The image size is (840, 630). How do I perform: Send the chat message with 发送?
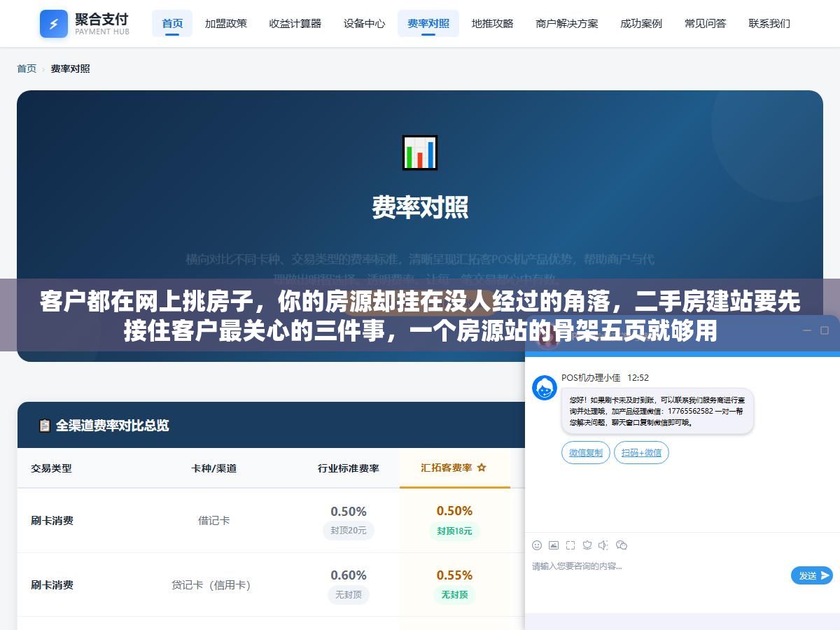[x=812, y=575]
